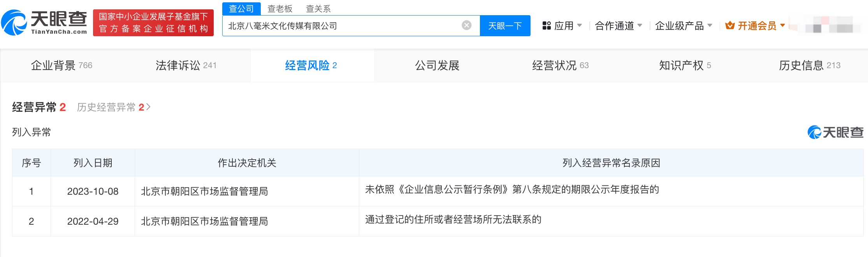Switch to the 公司发展 tab

[437, 65]
